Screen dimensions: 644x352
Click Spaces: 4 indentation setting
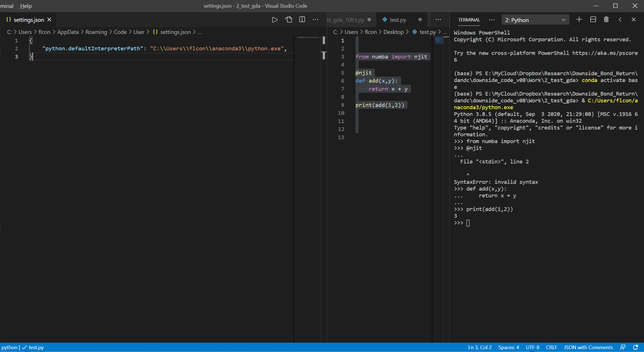click(x=509, y=347)
